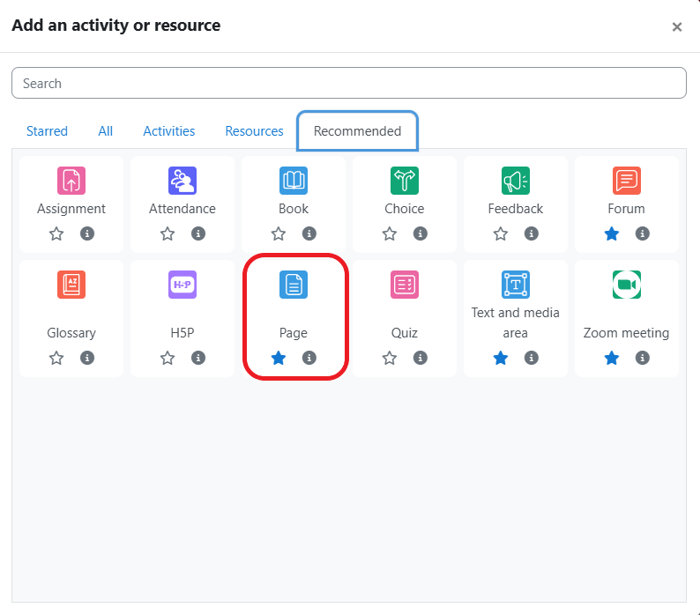This screenshot has height=615, width=700.
Task: Show info for Book resource
Action: (x=309, y=233)
